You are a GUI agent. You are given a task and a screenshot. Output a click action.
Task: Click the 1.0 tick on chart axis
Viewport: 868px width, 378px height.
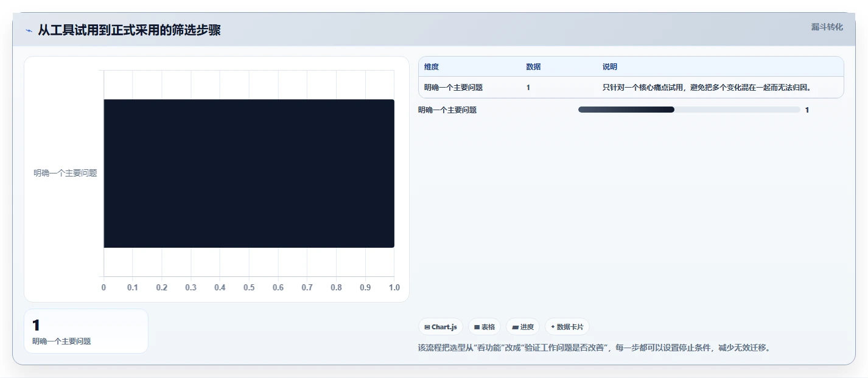(x=394, y=287)
